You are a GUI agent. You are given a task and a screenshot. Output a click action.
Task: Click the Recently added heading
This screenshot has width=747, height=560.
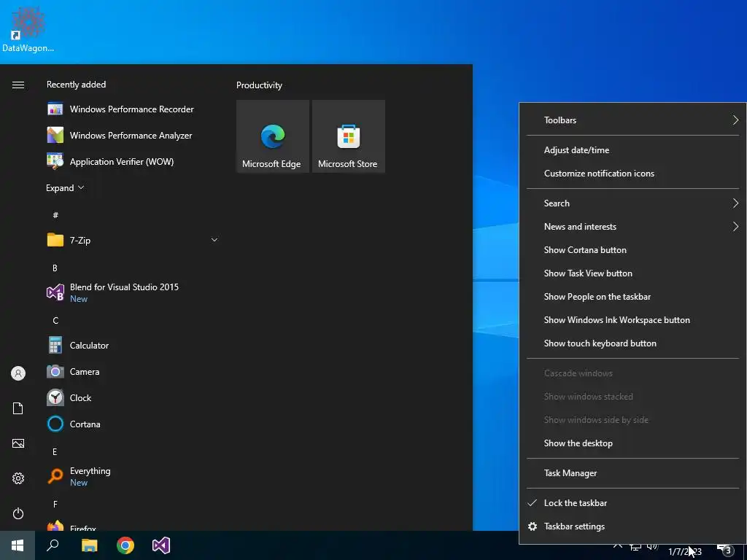pyautogui.click(x=76, y=85)
